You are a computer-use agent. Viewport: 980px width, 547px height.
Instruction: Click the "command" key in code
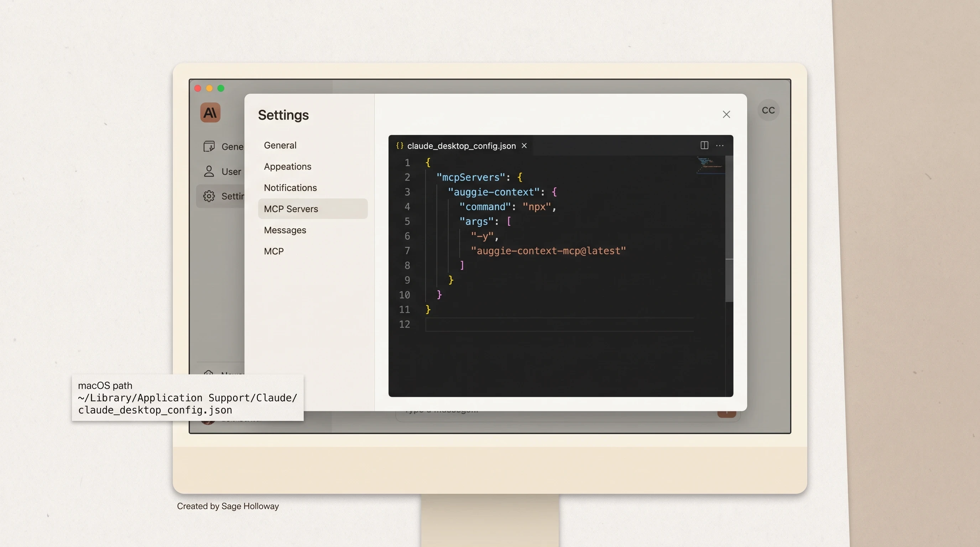coord(485,207)
